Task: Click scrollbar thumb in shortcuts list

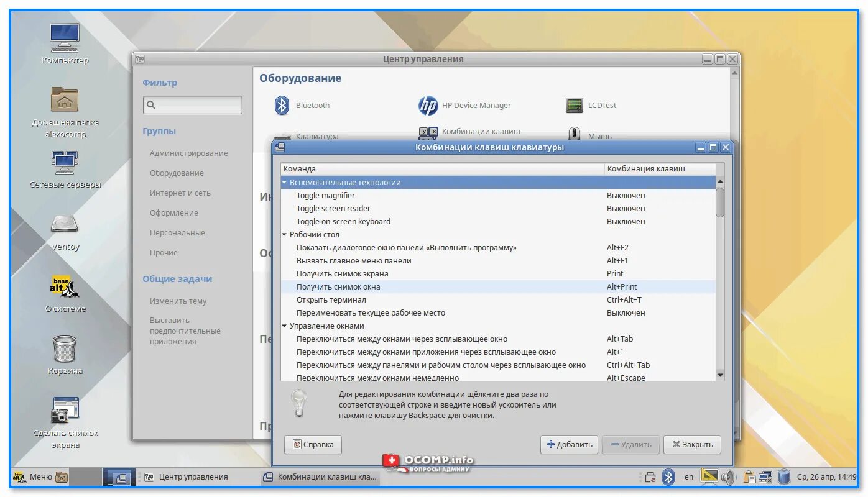Action: (720, 202)
